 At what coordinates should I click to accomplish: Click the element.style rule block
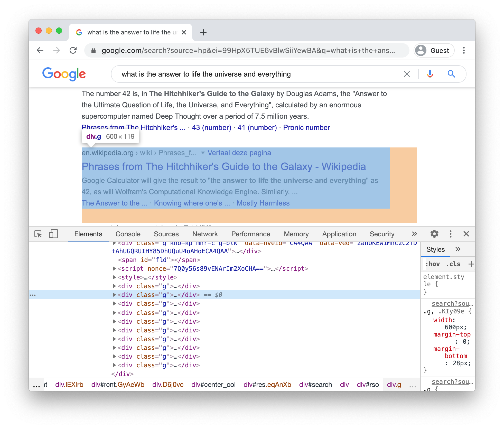[448, 284]
